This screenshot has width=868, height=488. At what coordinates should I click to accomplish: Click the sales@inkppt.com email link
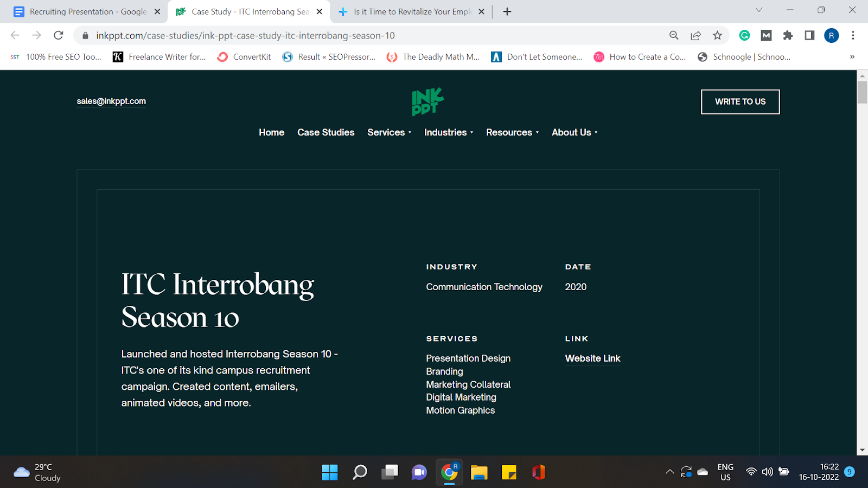point(111,101)
